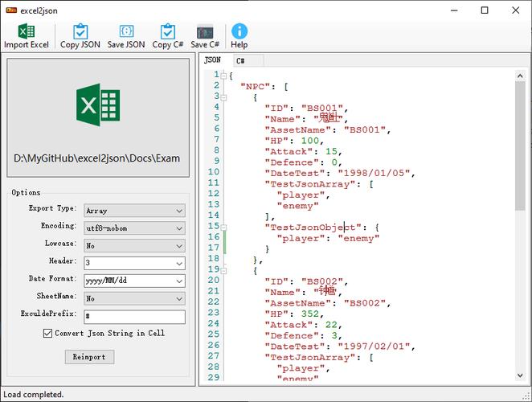Click the Reimport button

click(x=89, y=357)
